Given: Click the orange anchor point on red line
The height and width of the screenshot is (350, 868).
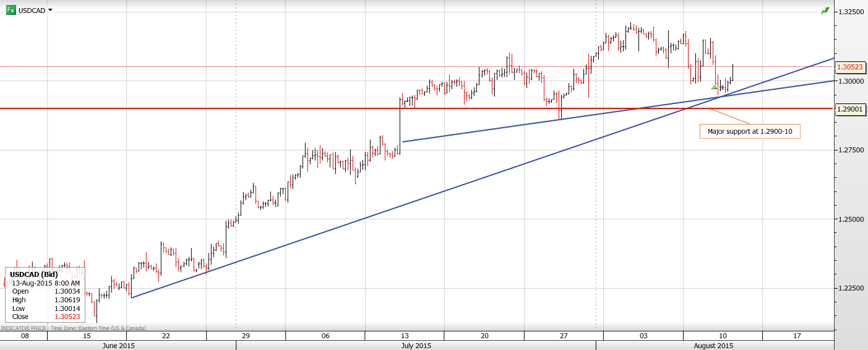Looking at the screenshot, I should tap(709, 108).
